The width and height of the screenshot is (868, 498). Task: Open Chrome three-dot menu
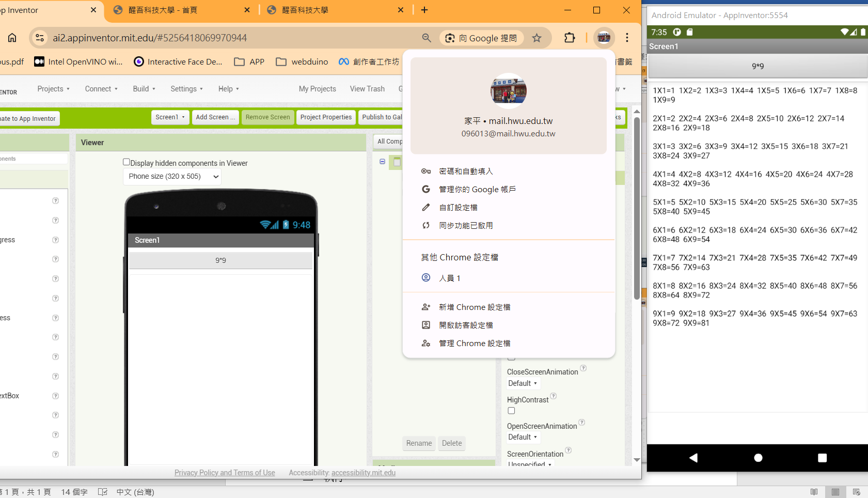627,38
